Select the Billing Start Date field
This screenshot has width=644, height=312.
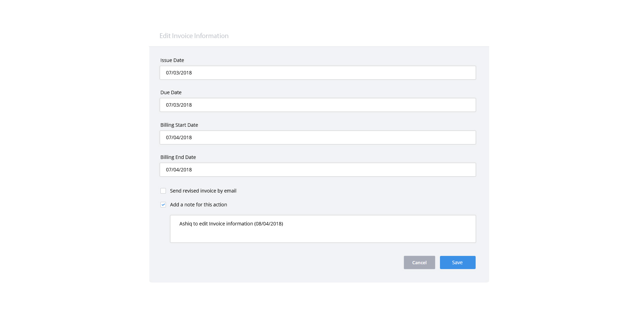click(x=317, y=137)
